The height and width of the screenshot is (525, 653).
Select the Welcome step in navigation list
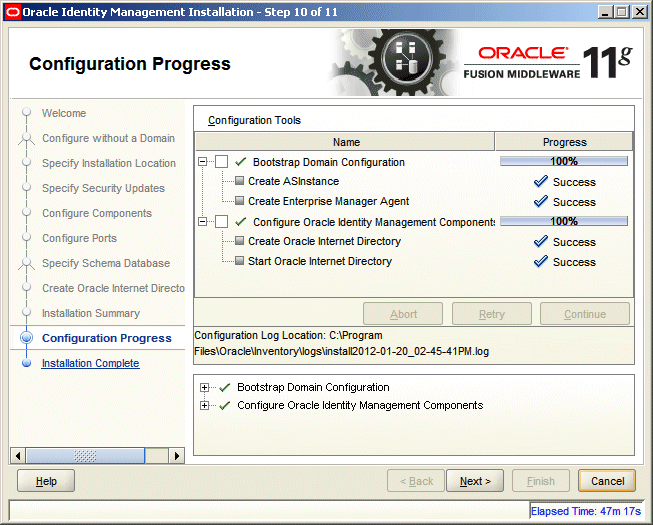click(x=64, y=113)
